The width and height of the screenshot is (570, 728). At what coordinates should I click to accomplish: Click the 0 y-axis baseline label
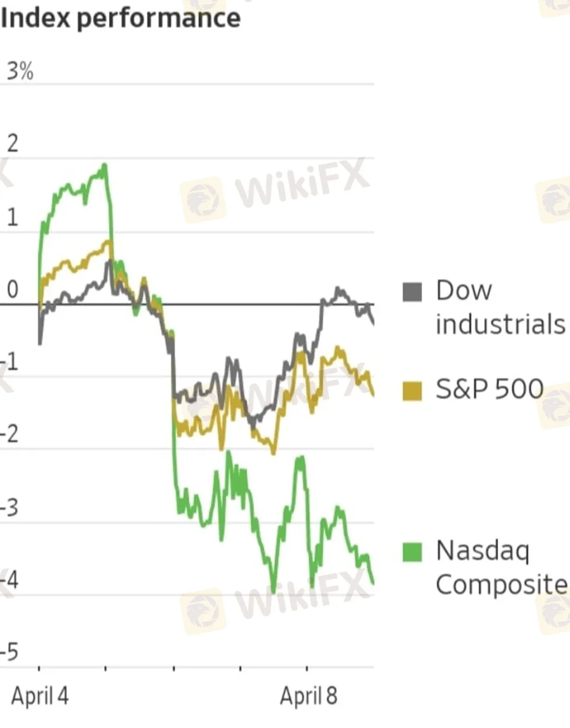tap(12, 290)
